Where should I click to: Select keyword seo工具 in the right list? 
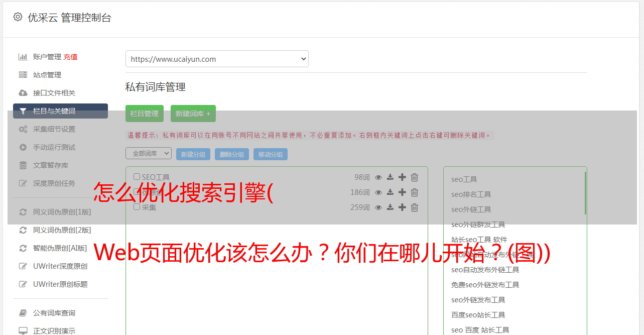coord(464,179)
